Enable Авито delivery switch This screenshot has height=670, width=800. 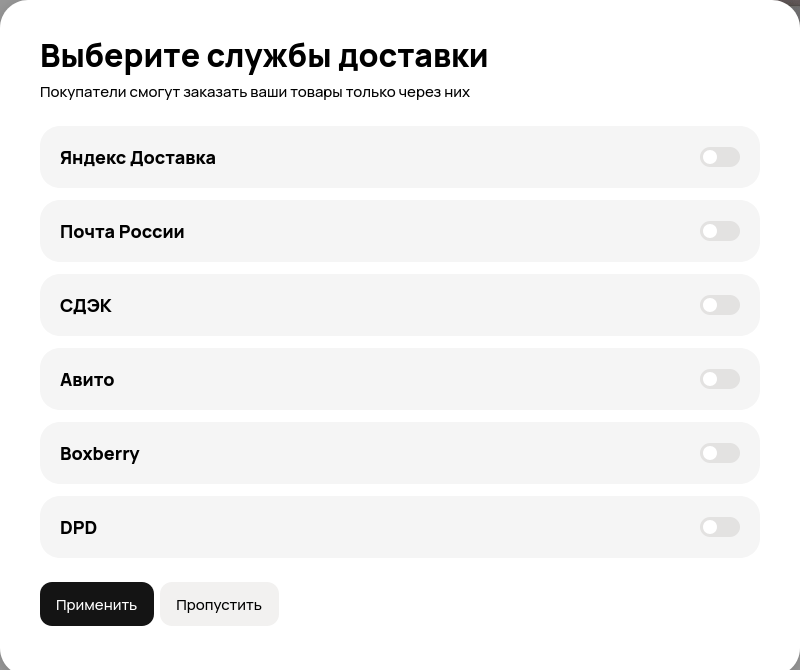(719, 379)
